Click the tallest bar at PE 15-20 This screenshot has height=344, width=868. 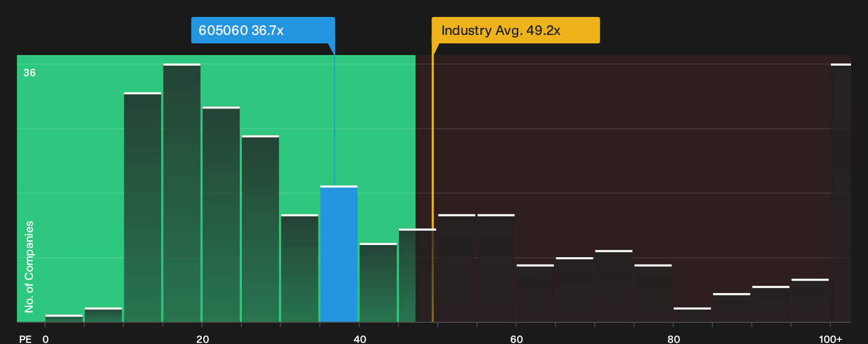coord(182,193)
